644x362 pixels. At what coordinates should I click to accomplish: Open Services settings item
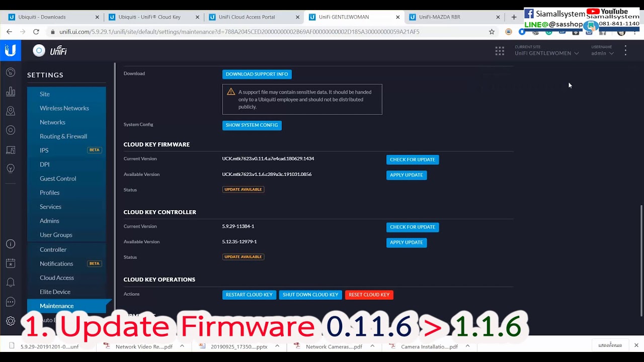click(x=66, y=207)
